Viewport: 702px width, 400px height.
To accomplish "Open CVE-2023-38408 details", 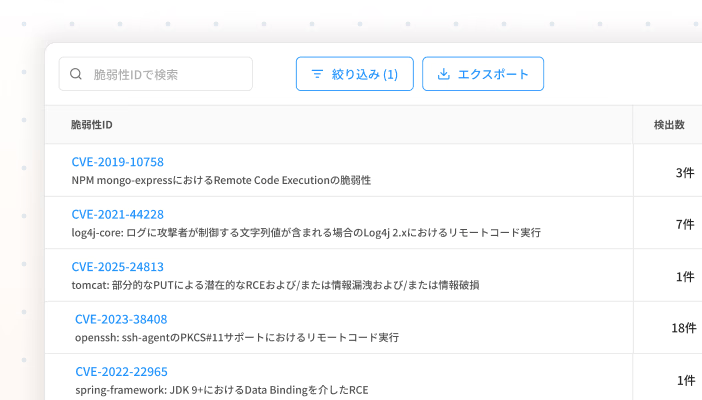I will pyautogui.click(x=121, y=319).
